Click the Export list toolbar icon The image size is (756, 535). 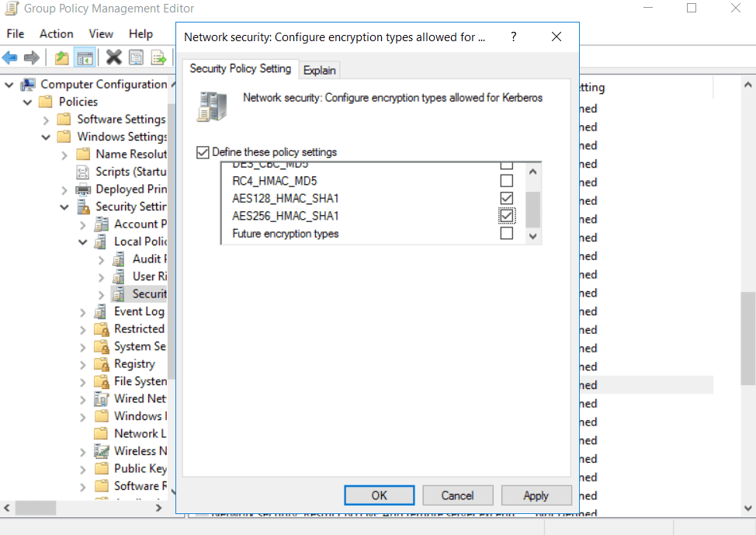pos(158,58)
